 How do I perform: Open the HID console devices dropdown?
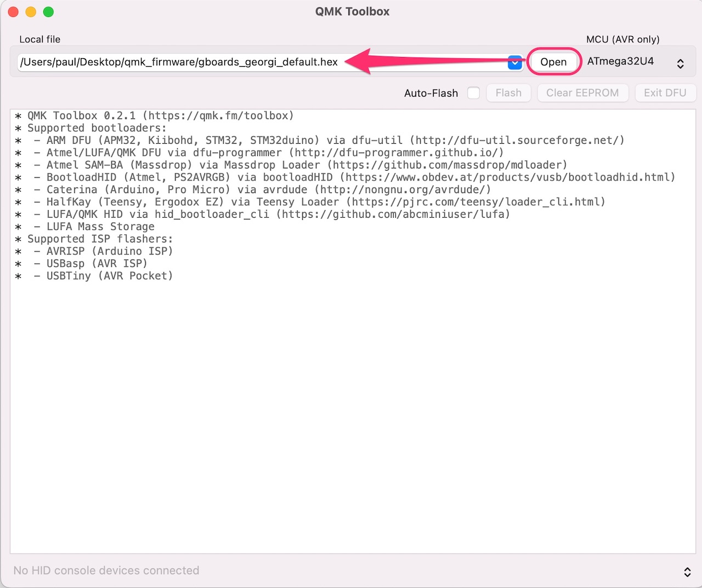click(x=687, y=572)
